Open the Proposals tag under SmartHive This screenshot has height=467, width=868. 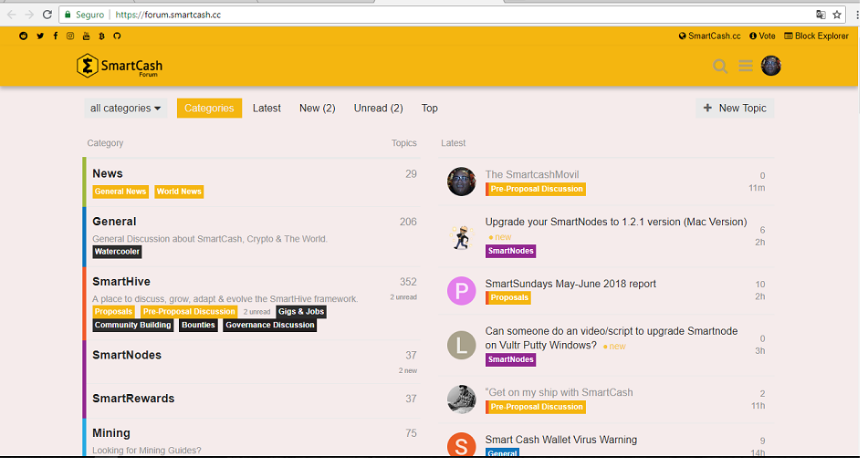(113, 312)
